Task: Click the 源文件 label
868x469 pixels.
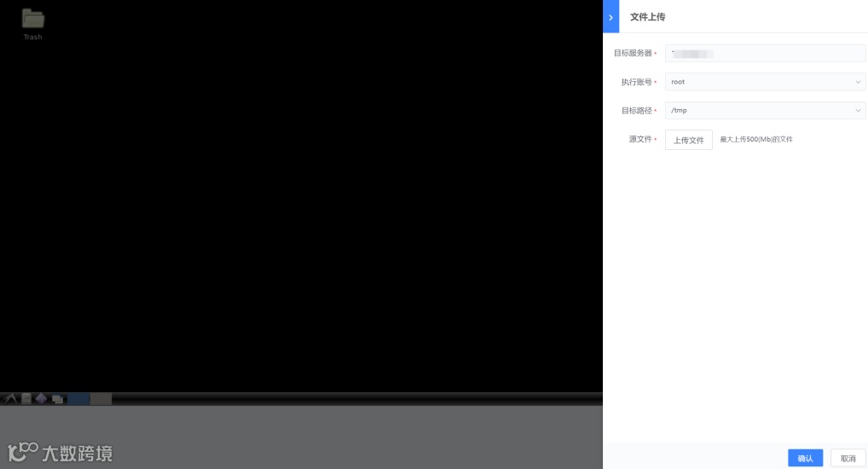Action: click(640, 140)
